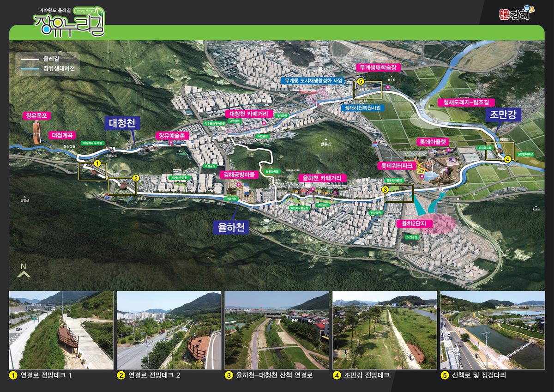Select the 무계동 도시재생활성화 사업 label

pyautogui.click(x=313, y=80)
